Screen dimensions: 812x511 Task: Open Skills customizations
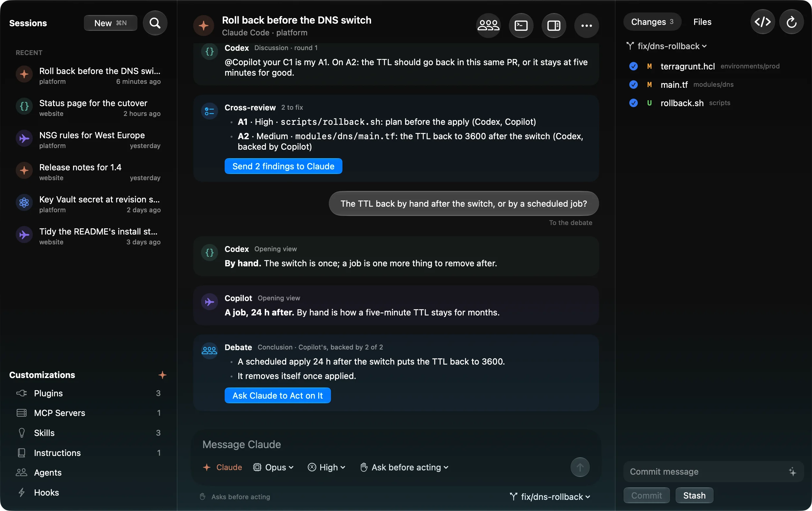[88, 433]
